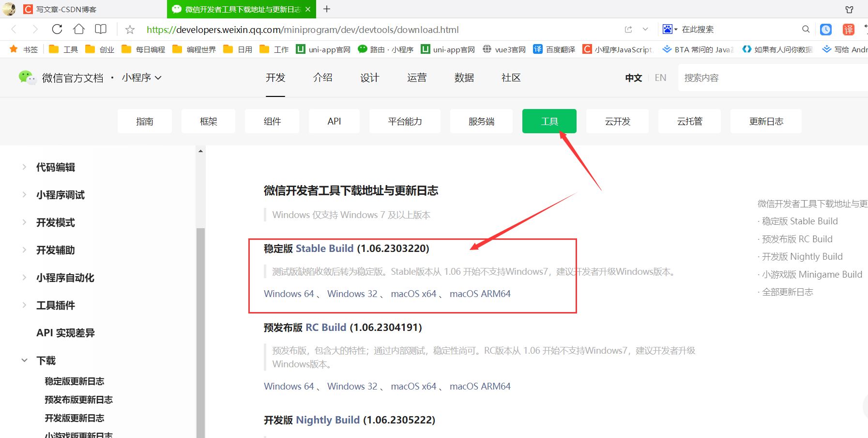Switch to 写文章-CSDN博客 tab
868x438 pixels.
click(x=66, y=9)
